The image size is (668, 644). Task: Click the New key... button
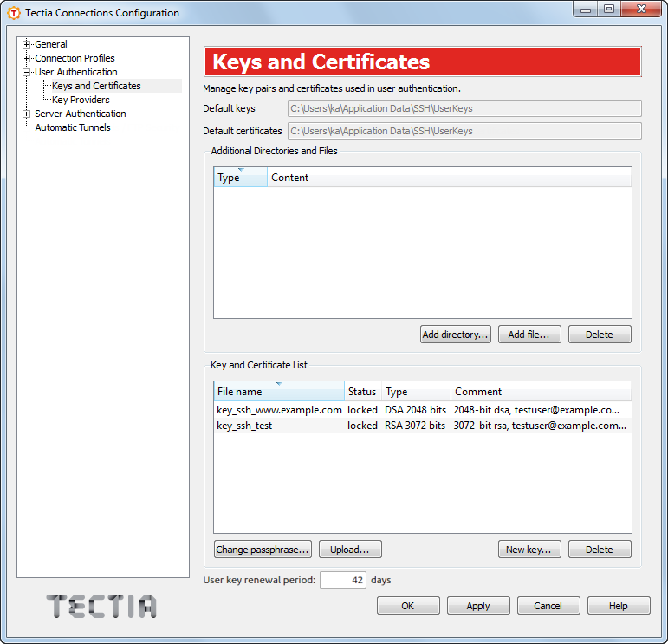529,550
